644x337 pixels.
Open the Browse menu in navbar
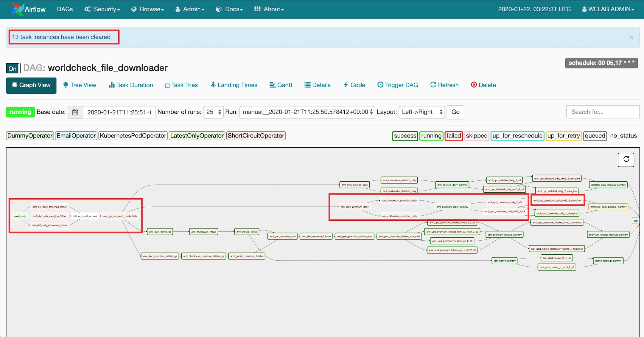tap(148, 9)
